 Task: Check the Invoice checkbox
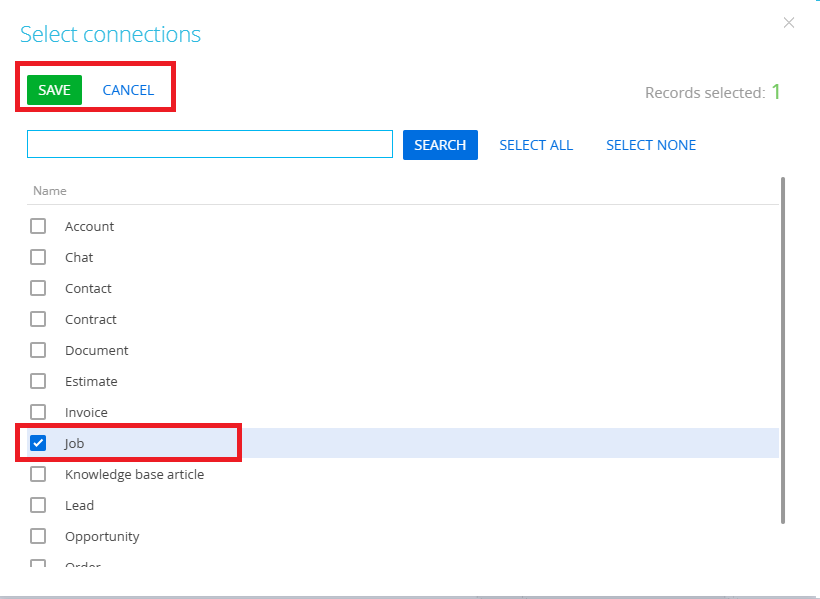(x=38, y=412)
